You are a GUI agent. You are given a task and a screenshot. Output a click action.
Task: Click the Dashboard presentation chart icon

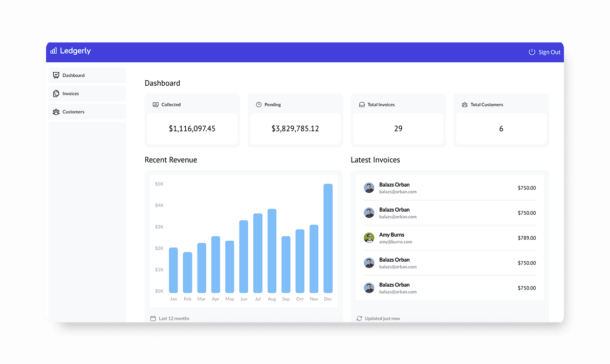pos(56,75)
